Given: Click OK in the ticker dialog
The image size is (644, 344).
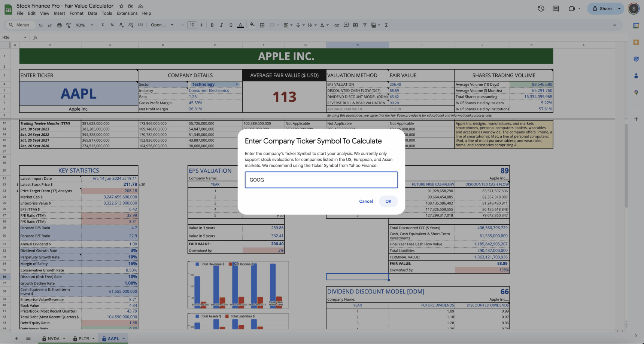Looking at the screenshot, I should 388,201.
